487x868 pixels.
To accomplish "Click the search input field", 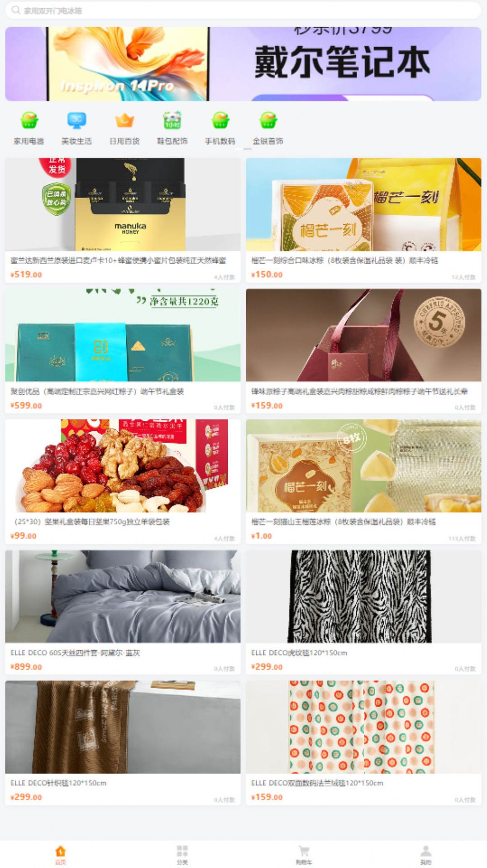I will [243, 10].
